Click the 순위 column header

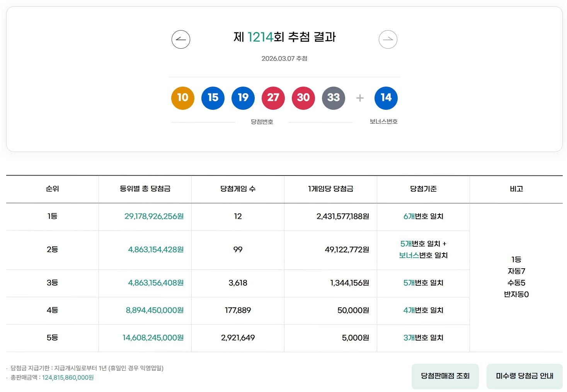click(x=52, y=189)
